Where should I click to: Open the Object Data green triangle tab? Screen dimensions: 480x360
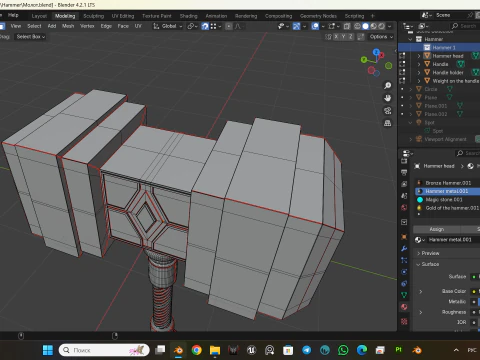404,295
